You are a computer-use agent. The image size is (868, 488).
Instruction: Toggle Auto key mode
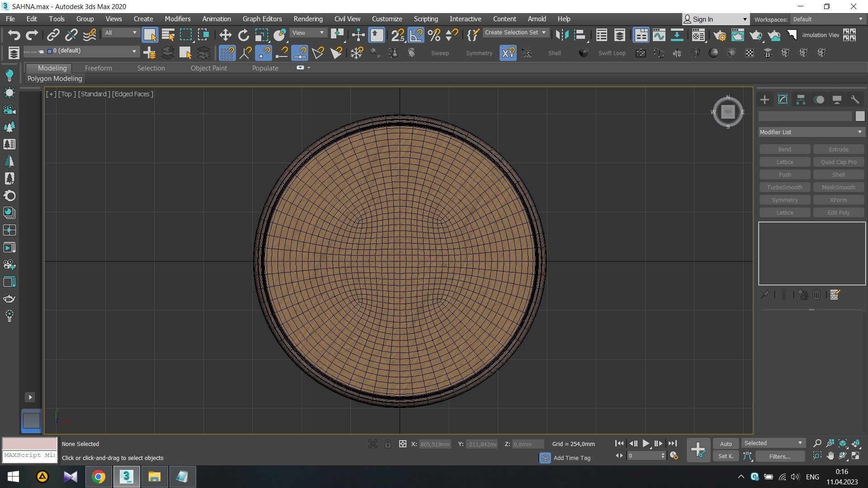(x=726, y=444)
